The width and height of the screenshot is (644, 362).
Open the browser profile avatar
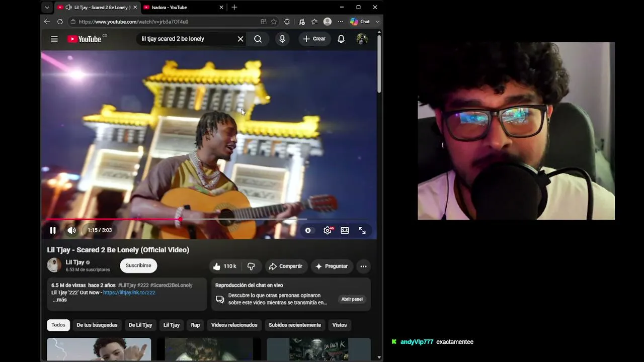[328, 22]
